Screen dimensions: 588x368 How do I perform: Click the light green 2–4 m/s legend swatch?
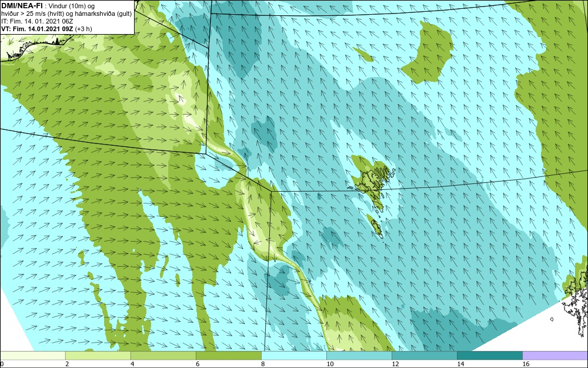[98, 355]
